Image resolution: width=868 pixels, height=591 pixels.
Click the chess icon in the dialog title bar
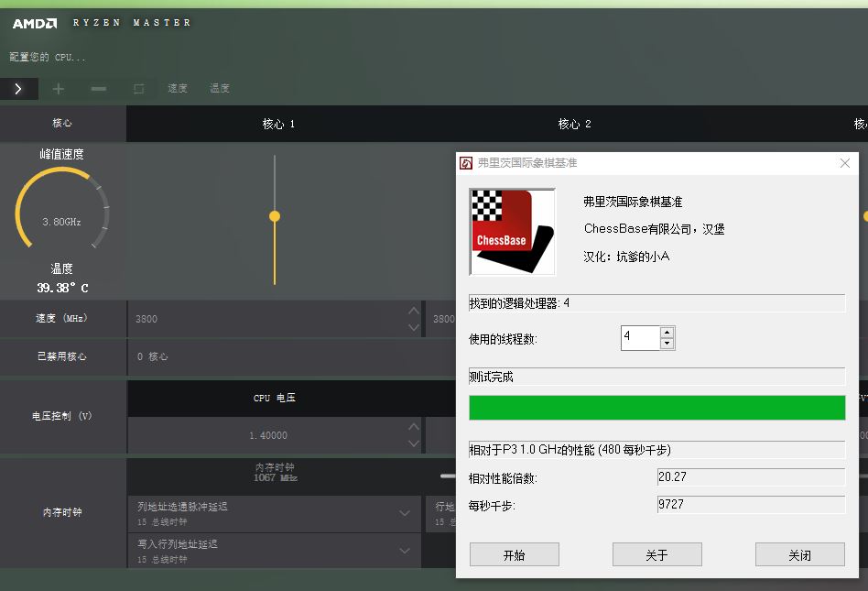[465, 162]
